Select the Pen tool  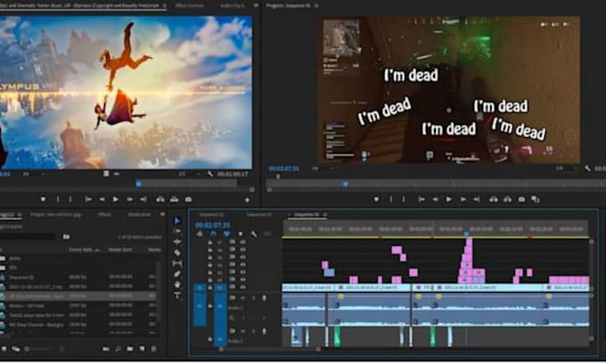[177, 274]
